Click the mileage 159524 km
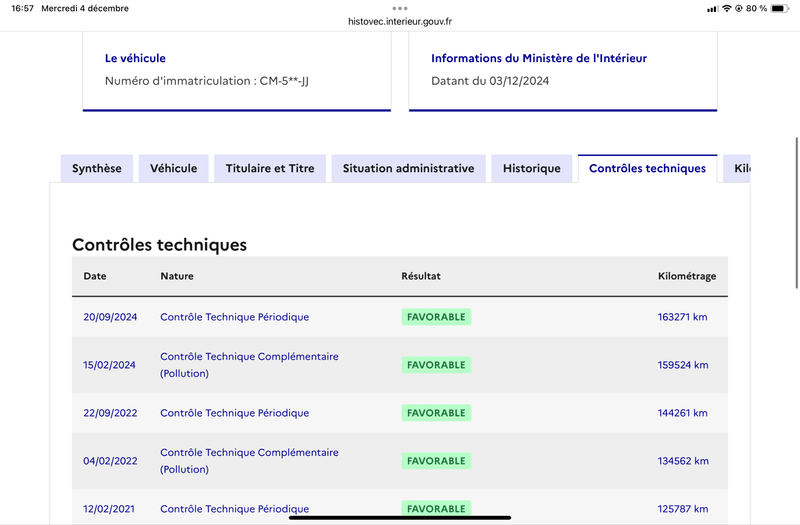This screenshot has width=800, height=525. point(683,365)
